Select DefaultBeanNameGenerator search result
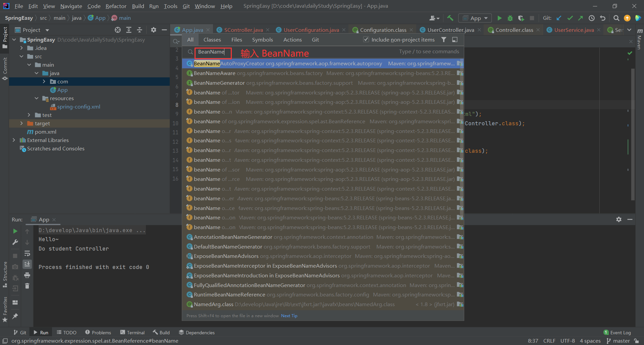 [323, 247]
